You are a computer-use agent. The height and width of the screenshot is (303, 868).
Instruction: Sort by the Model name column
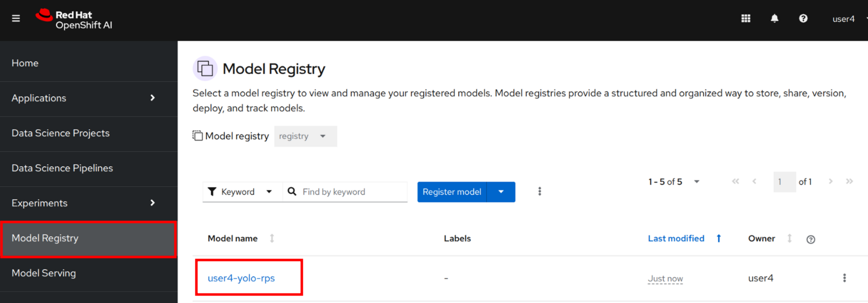pos(241,238)
